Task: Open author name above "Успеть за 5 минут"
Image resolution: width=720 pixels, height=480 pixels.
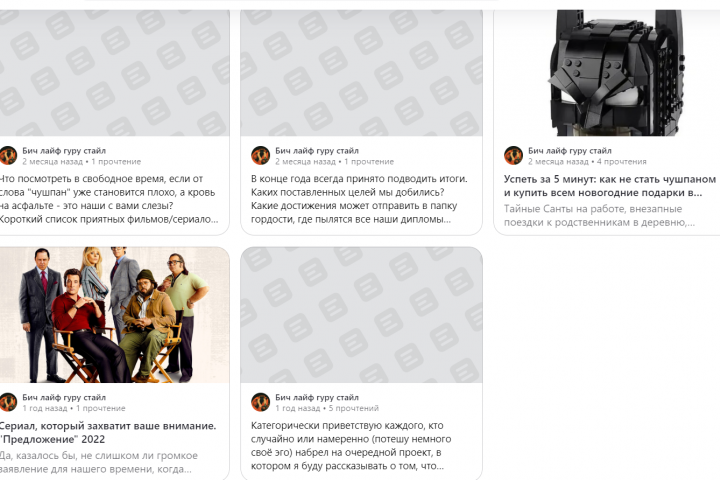Action: coord(569,150)
